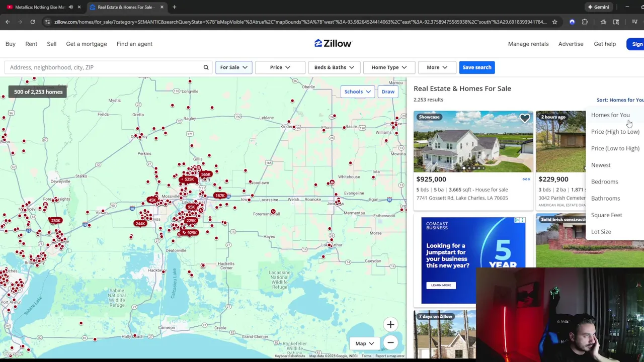The width and height of the screenshot is (644, 362).
Task: Sort by Price (Low to High)
Action: click(x=615, y=148)
